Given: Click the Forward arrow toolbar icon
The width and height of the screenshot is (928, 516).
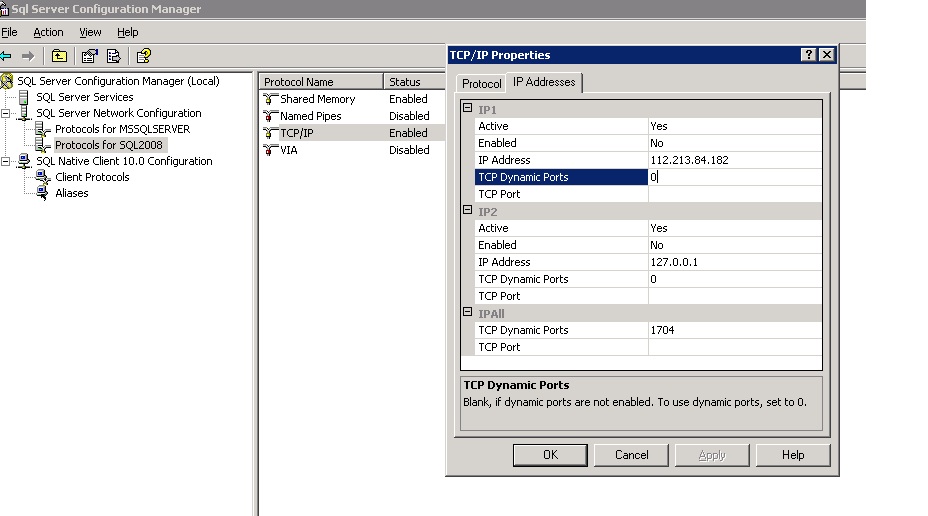Looking at the screenshot, I should 28,56.
